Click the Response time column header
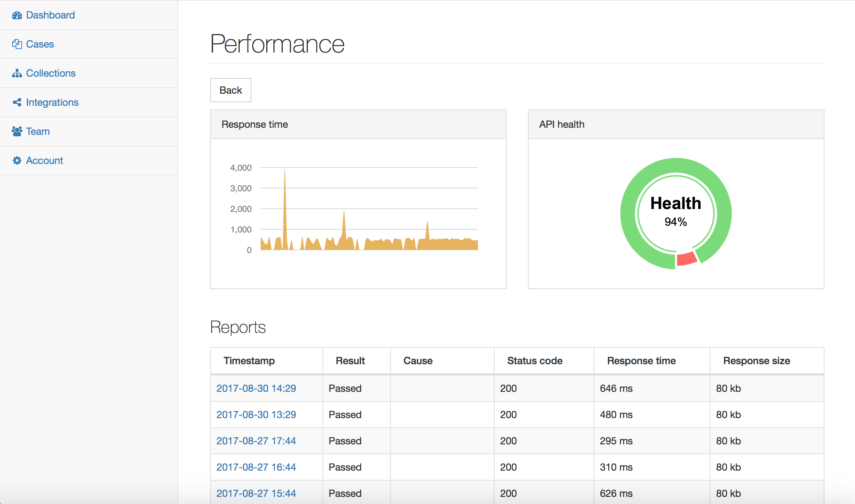Image resolution: width=855 pixels, height=504 pixels. tap(641, 361)
